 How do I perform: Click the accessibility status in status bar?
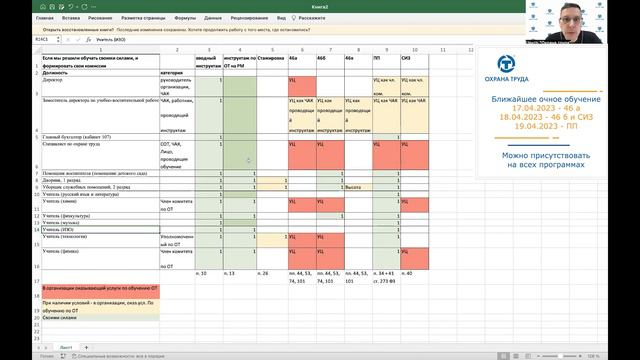(x=118, y=356)
